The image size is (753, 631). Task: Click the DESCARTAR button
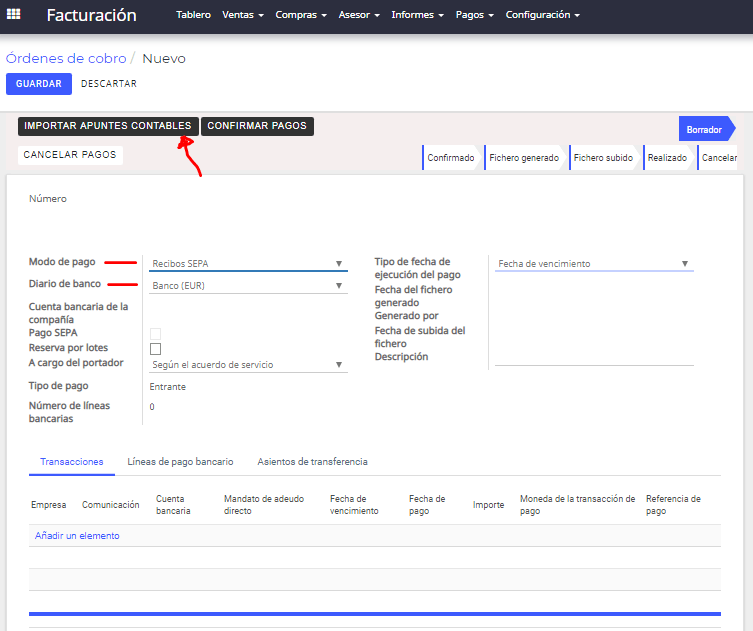pos(109,84)
